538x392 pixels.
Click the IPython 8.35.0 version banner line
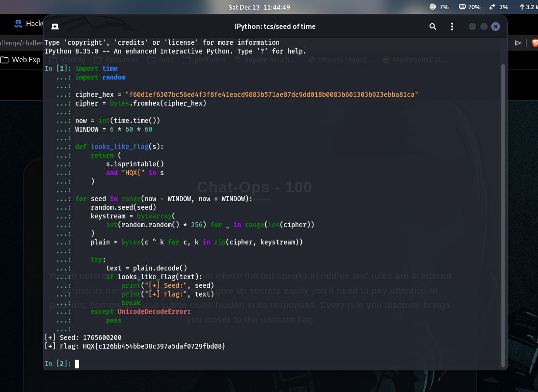[175, 51]
